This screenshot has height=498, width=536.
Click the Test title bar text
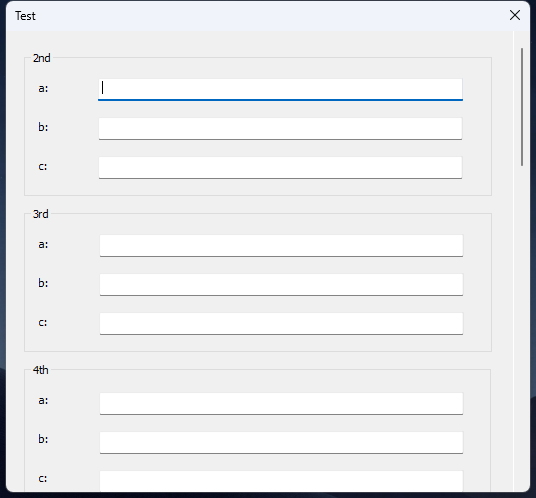[25, 16]
